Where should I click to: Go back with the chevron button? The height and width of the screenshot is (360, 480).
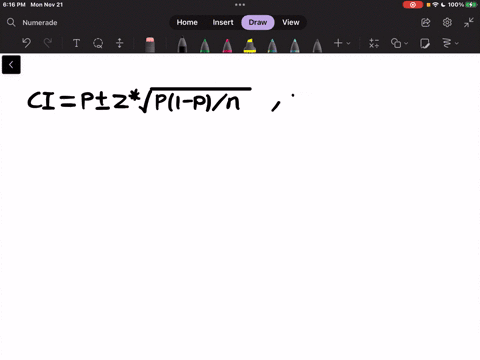point(11,64)
